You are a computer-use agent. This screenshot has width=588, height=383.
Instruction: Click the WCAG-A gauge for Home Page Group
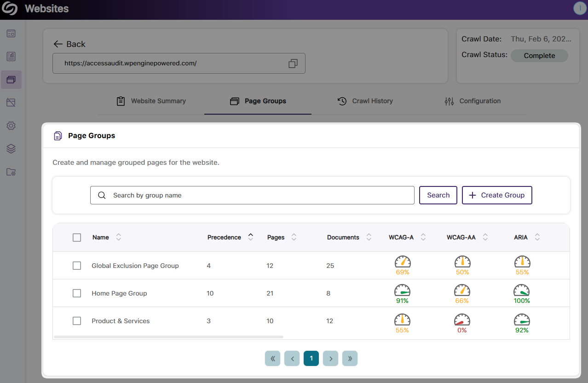[402, 290]
